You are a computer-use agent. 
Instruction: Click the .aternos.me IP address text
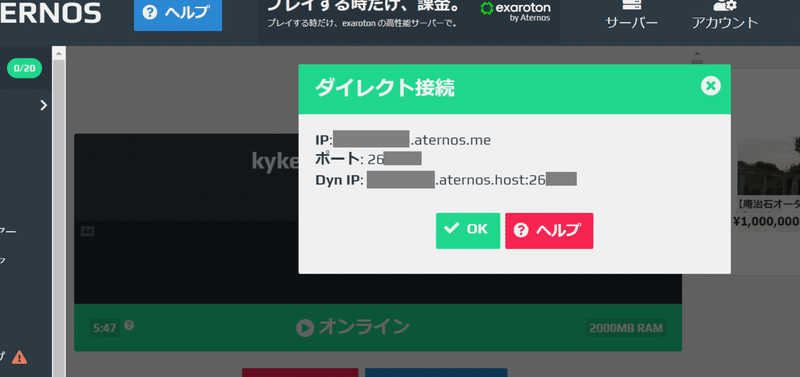click(x=451, y=140)
